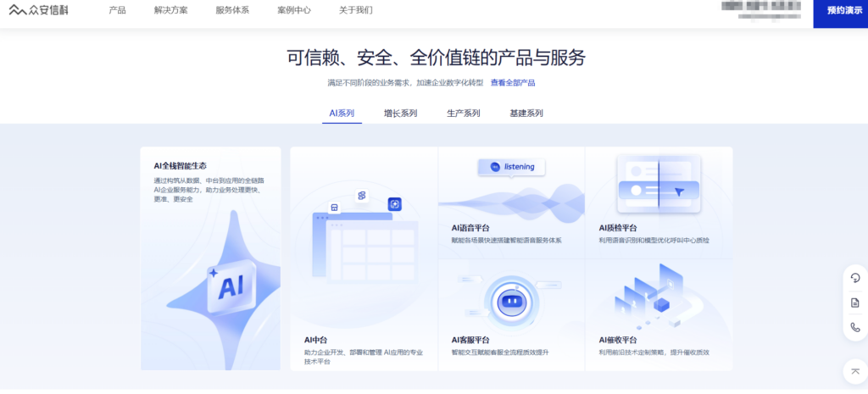Expand the 解决方案 navigation menu
The image size is (868, 394).
(171, 11)
